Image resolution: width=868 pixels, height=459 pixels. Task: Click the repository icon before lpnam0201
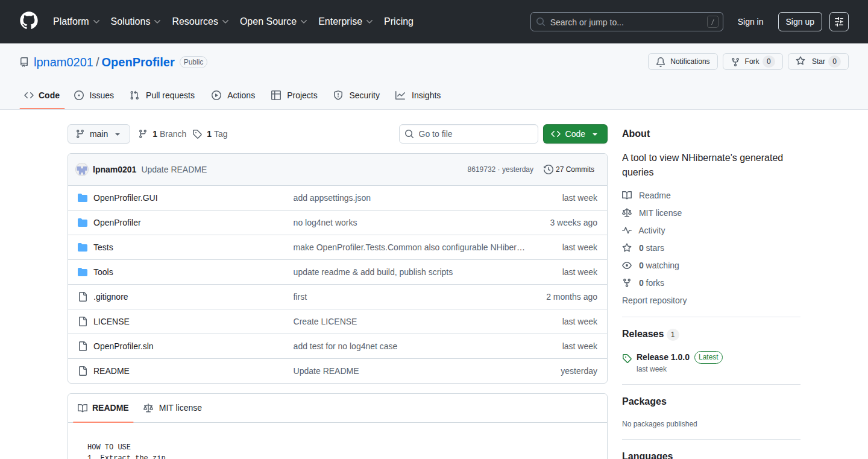(24, 62)
